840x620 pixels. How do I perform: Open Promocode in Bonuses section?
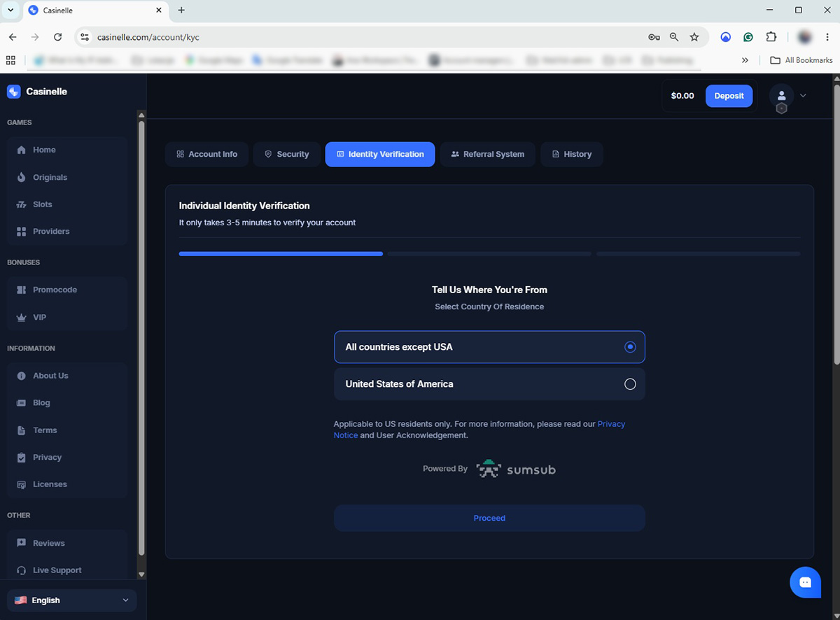[x=66, y=290]
